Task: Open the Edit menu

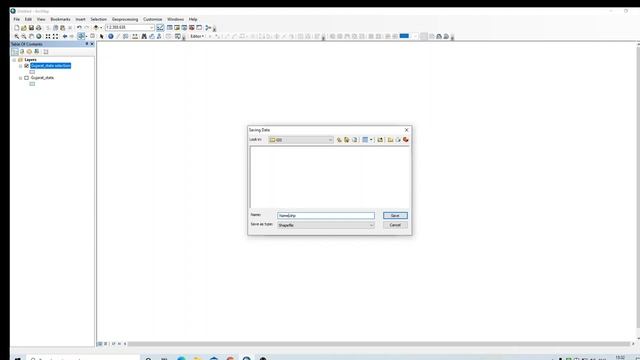Action: coord(28,19)
